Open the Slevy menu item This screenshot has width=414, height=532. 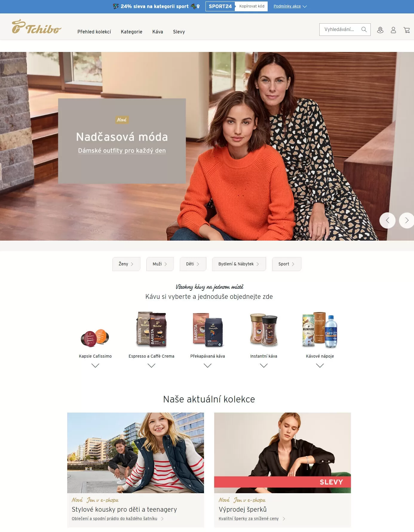179,32
